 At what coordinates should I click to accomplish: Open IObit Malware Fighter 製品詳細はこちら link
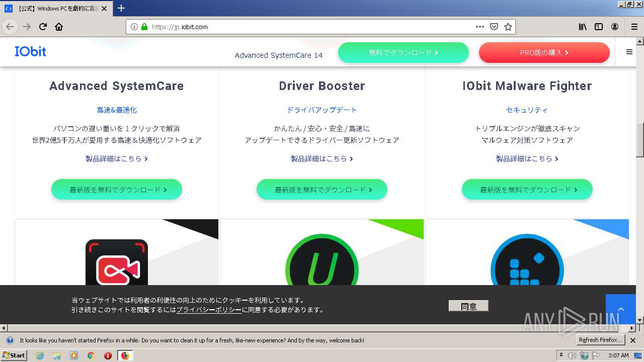point(527,158)
